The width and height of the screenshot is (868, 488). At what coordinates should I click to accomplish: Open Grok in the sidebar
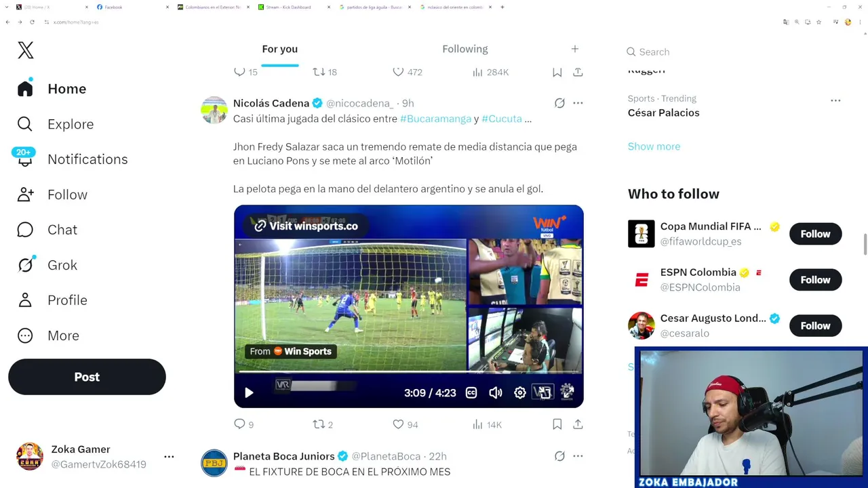47,265
